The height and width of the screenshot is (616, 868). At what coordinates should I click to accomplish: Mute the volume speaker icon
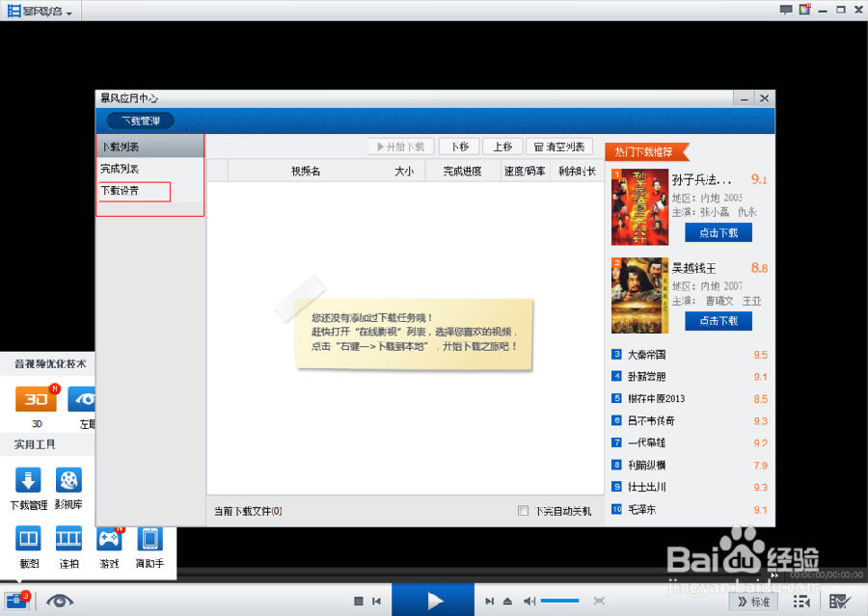(529, 601)
